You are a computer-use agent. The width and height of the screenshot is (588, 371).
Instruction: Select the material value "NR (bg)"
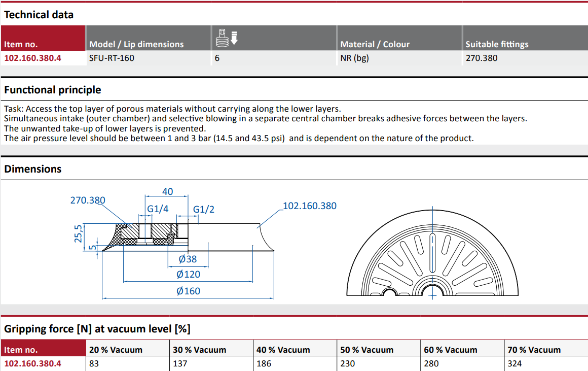354,58
